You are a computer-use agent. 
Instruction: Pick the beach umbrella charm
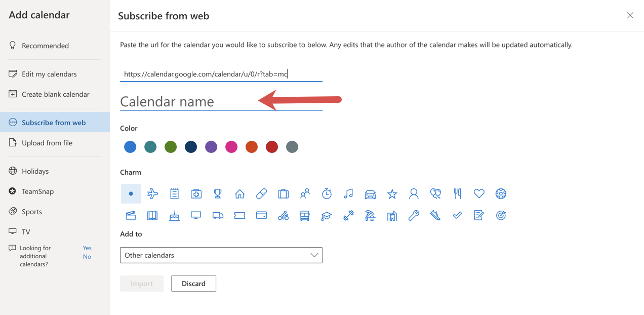click(x=370, y=215)
